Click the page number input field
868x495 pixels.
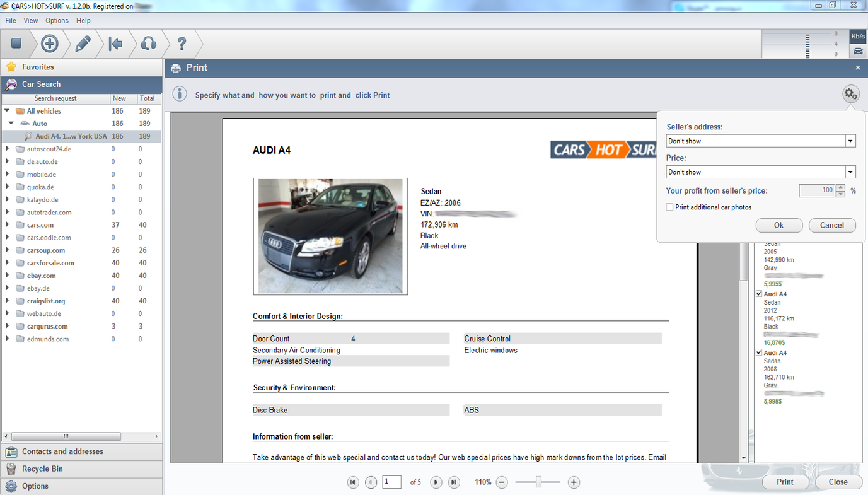pos(391,482)
